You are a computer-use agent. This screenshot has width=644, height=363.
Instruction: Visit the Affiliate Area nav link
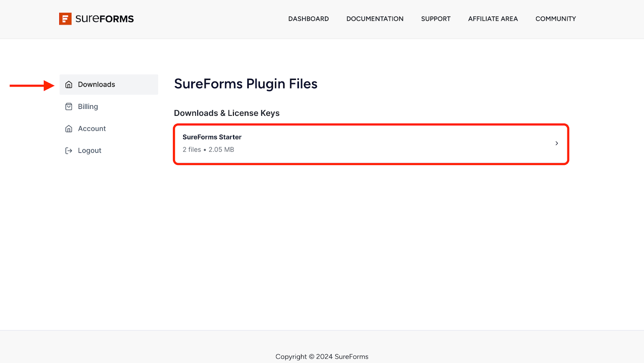click(x=493, y=19)
